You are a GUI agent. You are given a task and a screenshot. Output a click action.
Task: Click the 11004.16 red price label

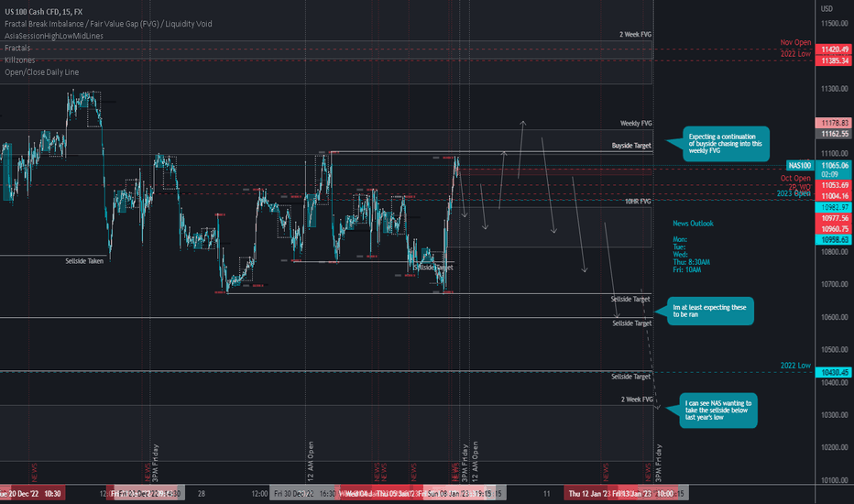[x=835, y=196]
